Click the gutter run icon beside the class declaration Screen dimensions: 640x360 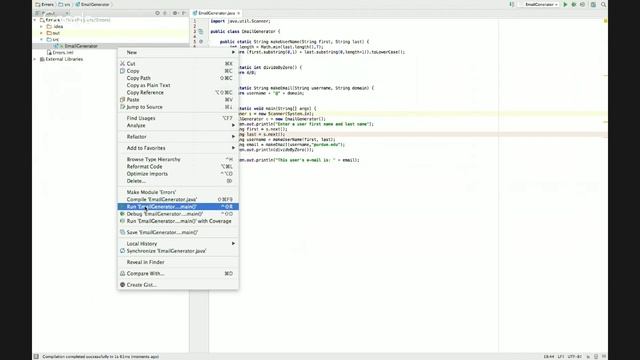(x=201, y=31)
